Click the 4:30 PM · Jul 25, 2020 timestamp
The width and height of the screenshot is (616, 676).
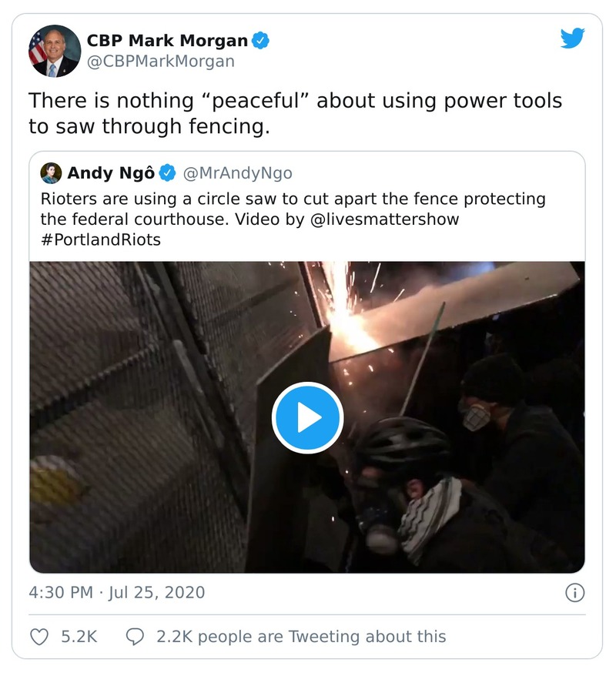[117, 593]
